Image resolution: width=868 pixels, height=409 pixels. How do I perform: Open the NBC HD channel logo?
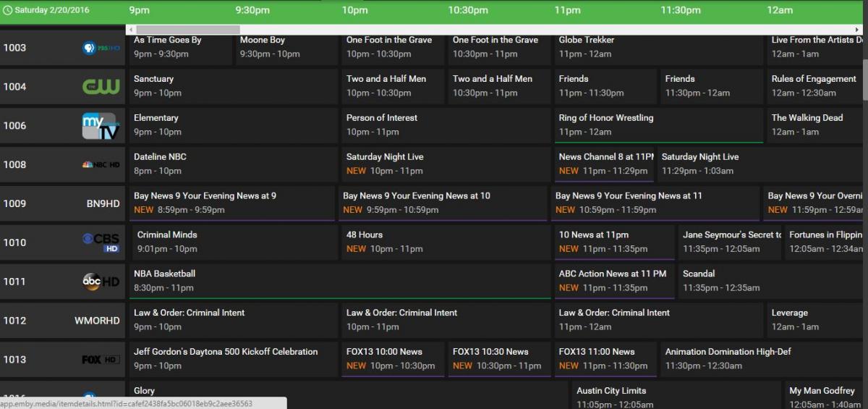101,165
